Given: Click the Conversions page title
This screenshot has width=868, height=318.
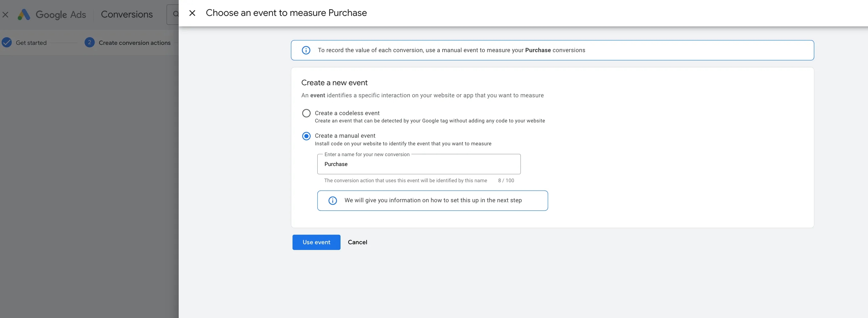Looking at the screenshot, I should point(127,15).
